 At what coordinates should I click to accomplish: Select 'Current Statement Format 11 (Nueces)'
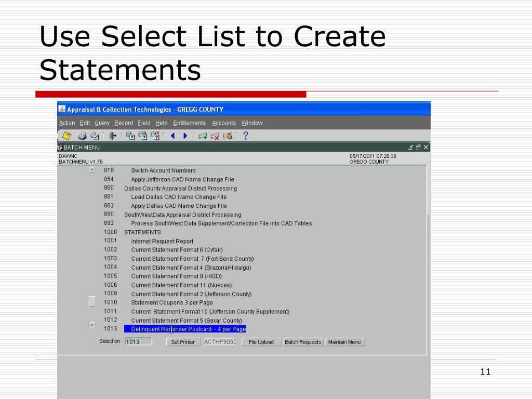coord(181,285)
